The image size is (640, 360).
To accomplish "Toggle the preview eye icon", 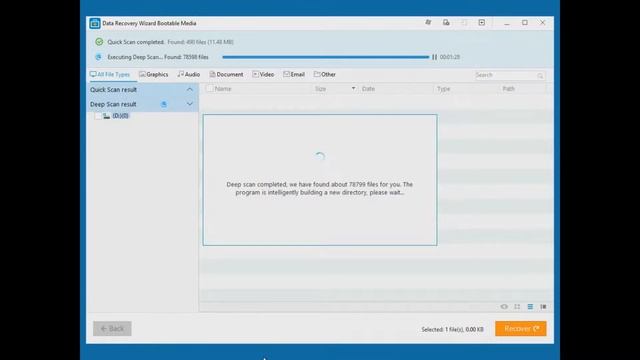I will [x=504, y=307].
